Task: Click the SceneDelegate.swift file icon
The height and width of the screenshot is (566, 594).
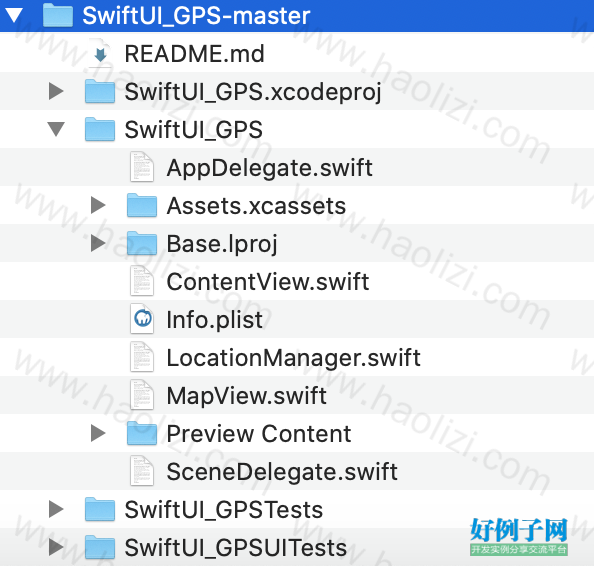Action: point(142,471)
